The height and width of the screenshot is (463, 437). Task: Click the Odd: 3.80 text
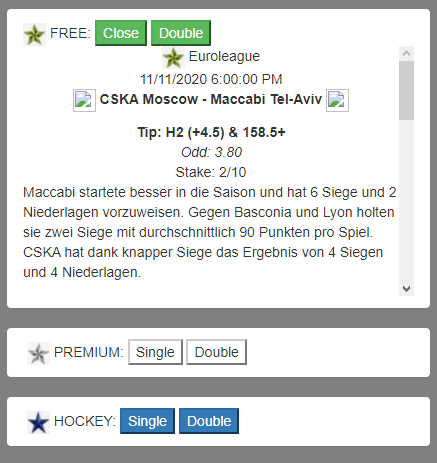click(x=211, y=152)
